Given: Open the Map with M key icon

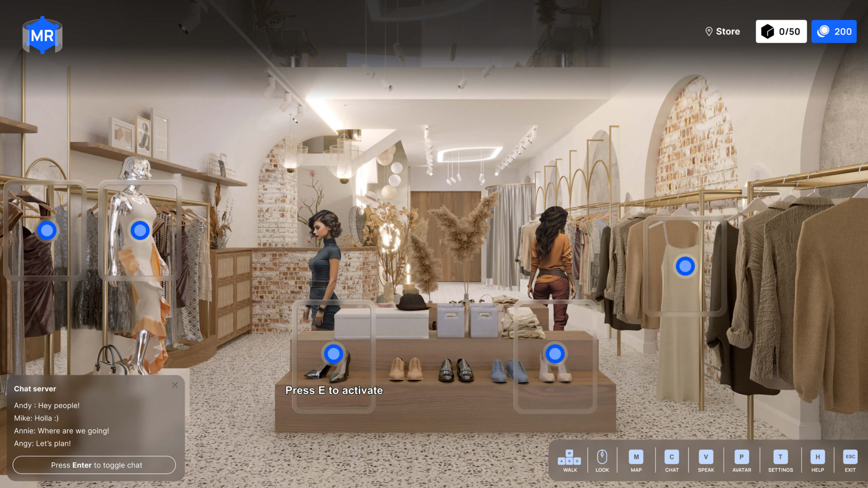Looking at the screenshot, I should tap(636, 457).
